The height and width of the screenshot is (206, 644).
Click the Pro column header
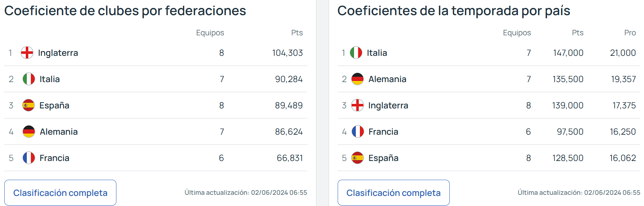point(630,33)
